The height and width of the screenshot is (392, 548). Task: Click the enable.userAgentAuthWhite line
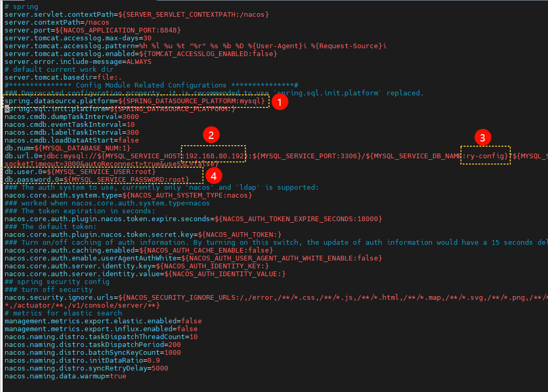[194, 258]
